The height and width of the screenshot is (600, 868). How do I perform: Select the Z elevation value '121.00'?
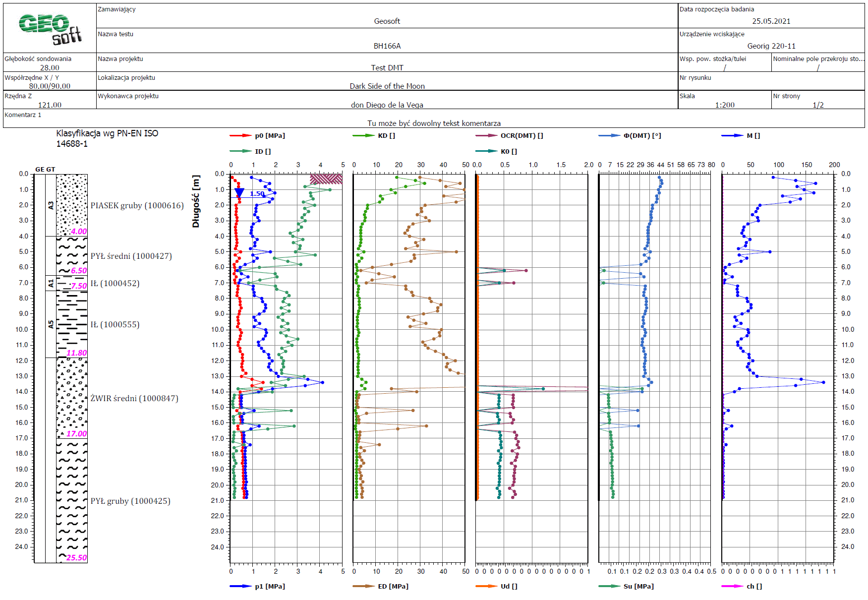(50, 105)
